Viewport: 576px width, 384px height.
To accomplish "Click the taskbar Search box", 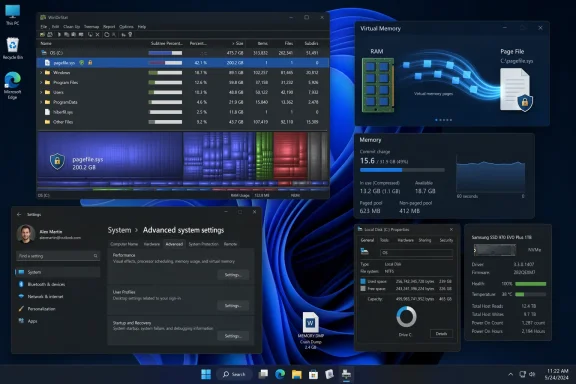I will [234, 374].
